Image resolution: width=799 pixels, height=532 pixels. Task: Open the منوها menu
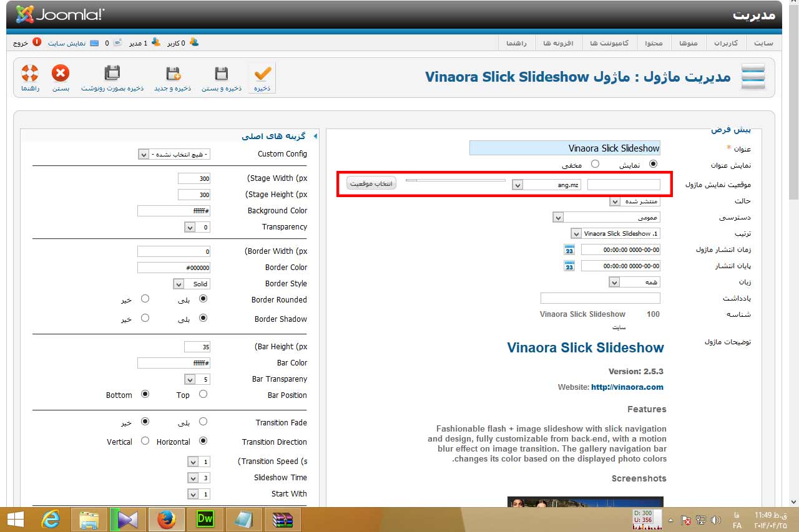tap(688, 43)
